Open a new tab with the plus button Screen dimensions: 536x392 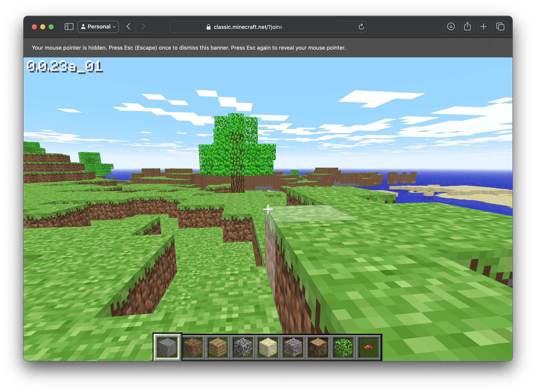point(484,27)
